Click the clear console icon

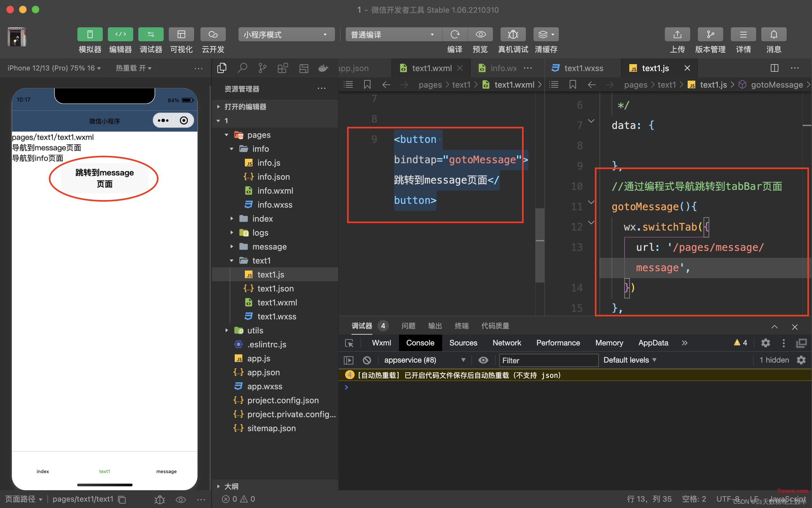(x=367, y=360)
